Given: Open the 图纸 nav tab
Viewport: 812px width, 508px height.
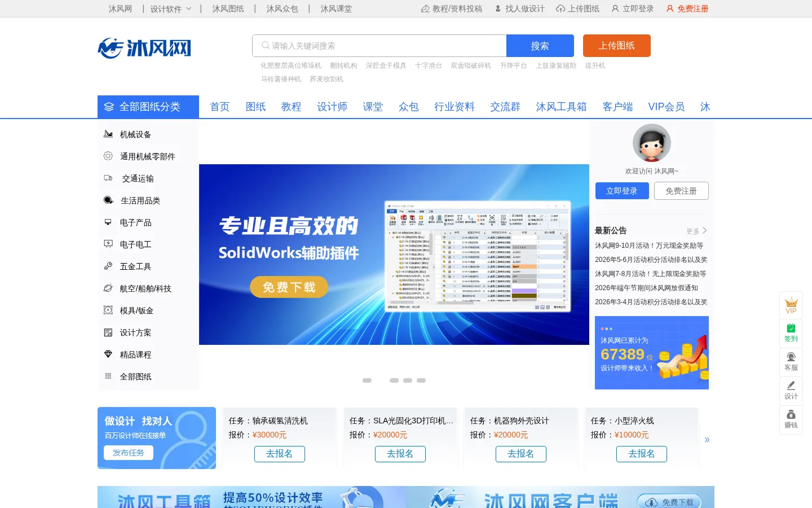Looking at the screenshot, I should click(x=255, y=107).
